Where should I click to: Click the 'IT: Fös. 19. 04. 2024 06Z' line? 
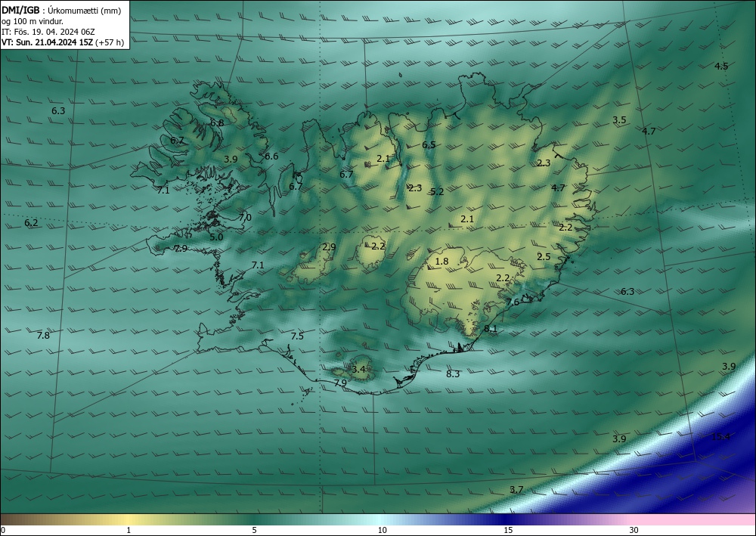coord(48,32)
